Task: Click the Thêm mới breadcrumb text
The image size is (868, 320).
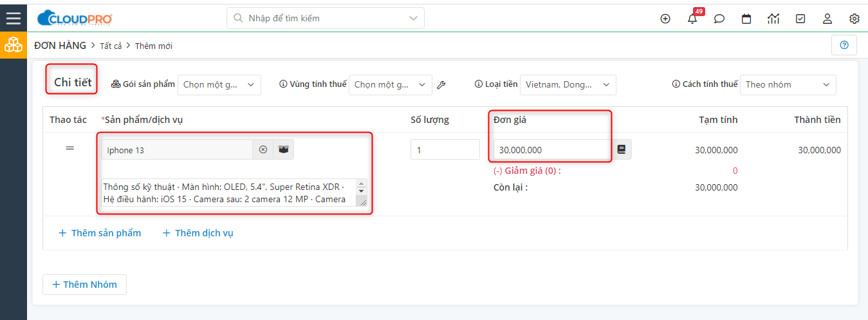Action: click(x=154, y=46)
